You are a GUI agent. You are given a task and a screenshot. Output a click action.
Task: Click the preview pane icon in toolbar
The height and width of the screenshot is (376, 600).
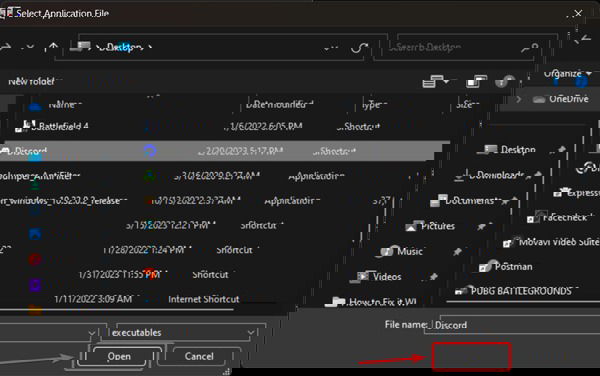pyautogui.click(x=476, y=81)
